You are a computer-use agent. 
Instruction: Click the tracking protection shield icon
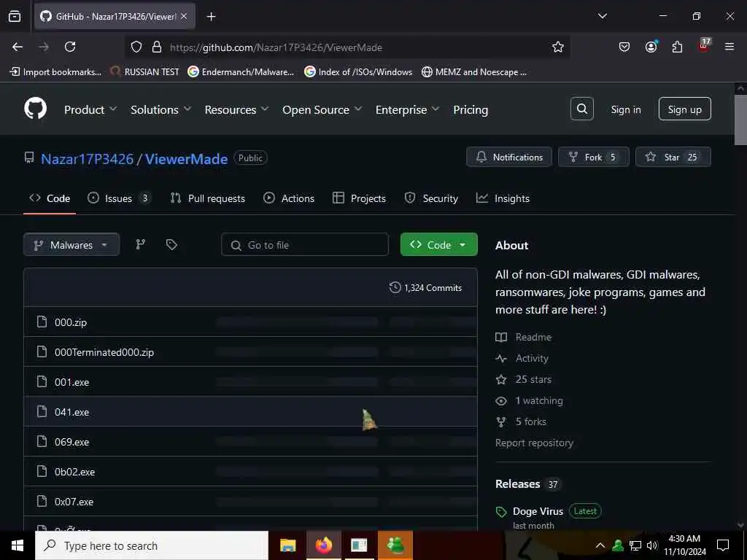136,47
